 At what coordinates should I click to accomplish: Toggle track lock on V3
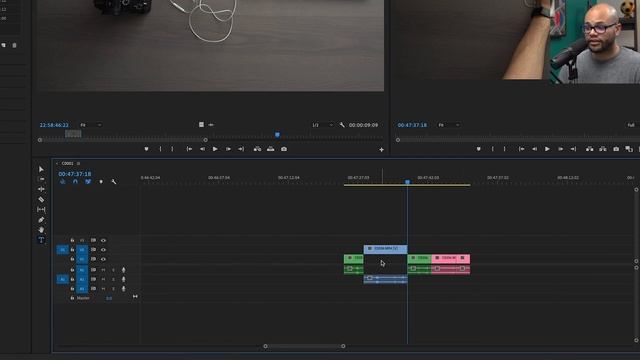[72, 240]
